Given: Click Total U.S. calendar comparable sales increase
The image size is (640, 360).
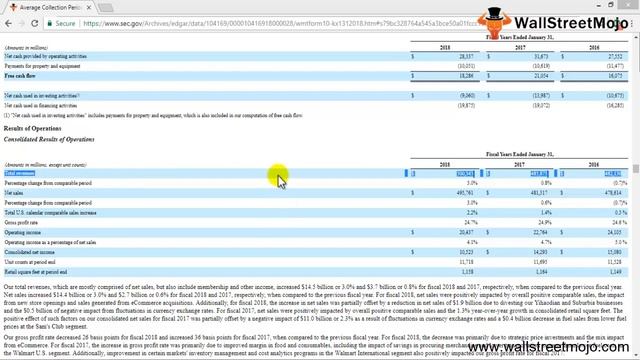Looking at the screenshot, I should click(50, 213).
